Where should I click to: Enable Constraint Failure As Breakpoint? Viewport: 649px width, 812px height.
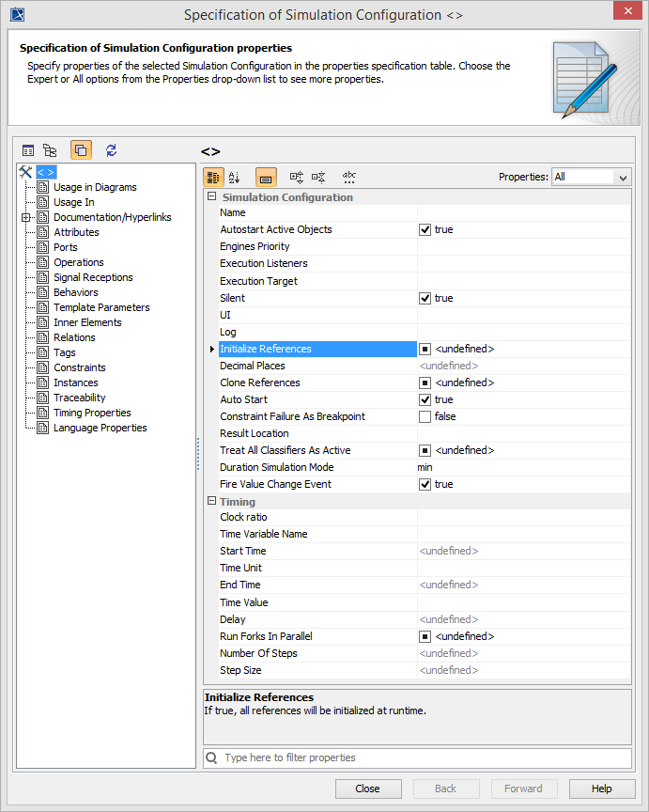pos(425,416)
